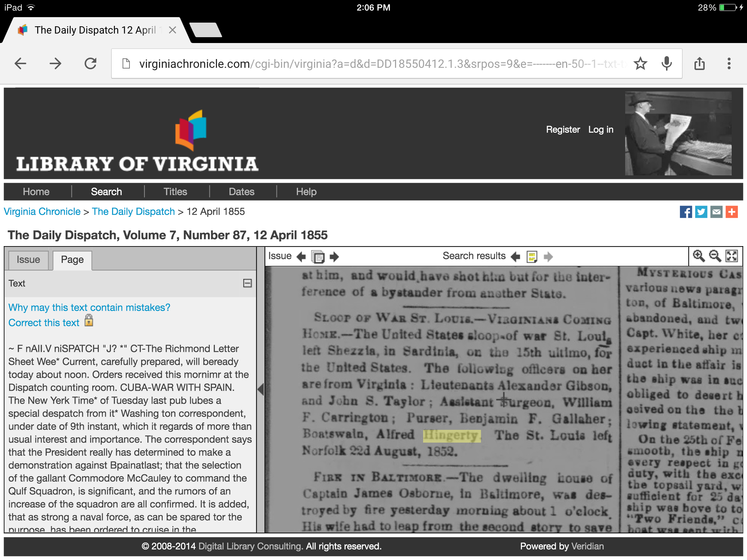747x560 pixels.
Task: Open the Home menu item
Action: coord(36,192)
